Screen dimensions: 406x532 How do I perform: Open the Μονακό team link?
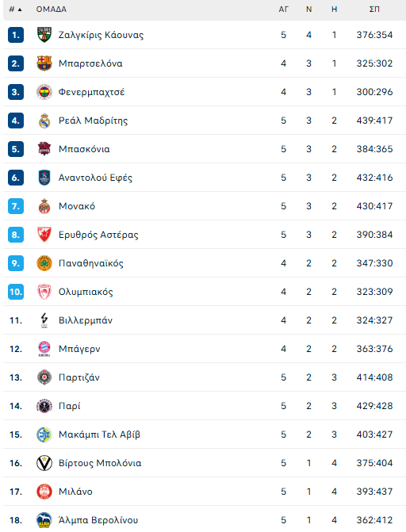coord(77,206)
